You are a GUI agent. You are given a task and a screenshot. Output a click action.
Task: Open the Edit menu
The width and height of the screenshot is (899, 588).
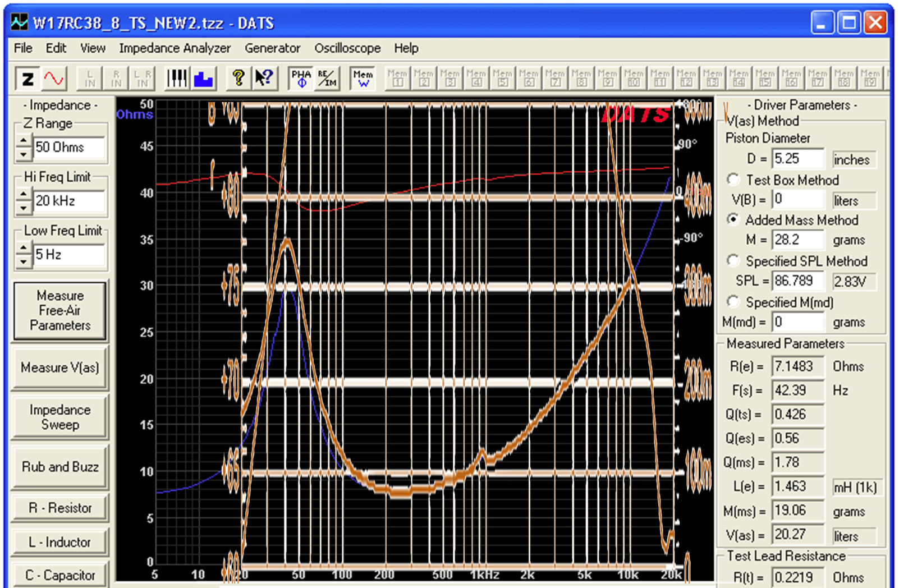point(56,48)
